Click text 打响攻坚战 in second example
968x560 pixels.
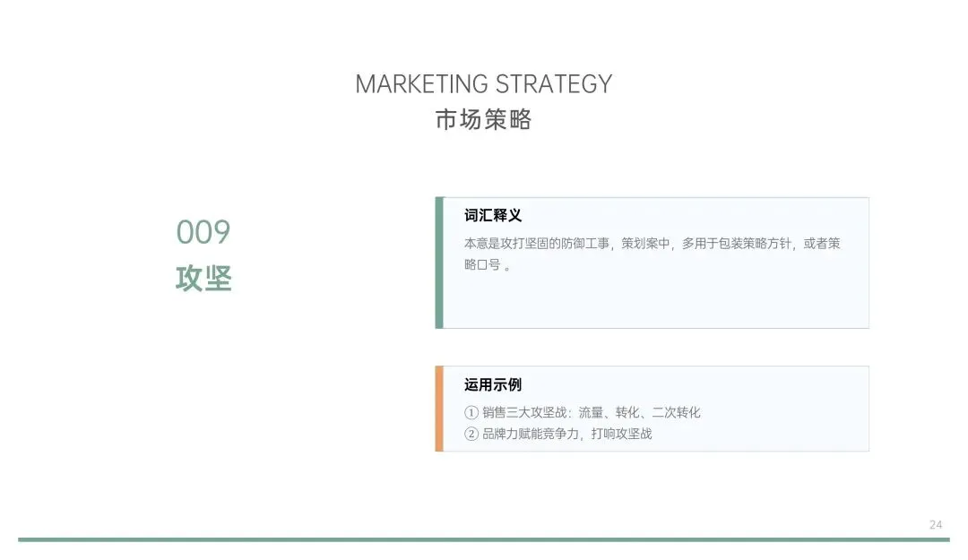coord(621,434)
